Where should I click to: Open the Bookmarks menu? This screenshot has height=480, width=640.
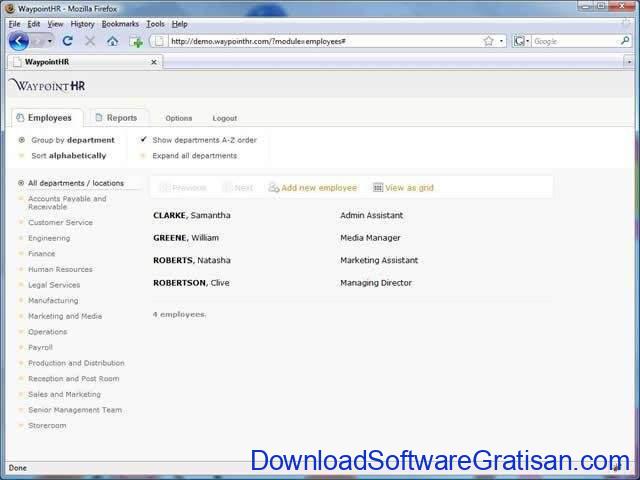[120, 24]
